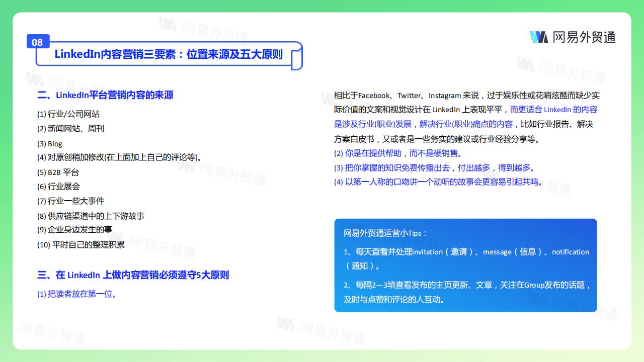Select list item (5) B2B 平台
Screen dimensions: 644x362
tap(58, 172)
